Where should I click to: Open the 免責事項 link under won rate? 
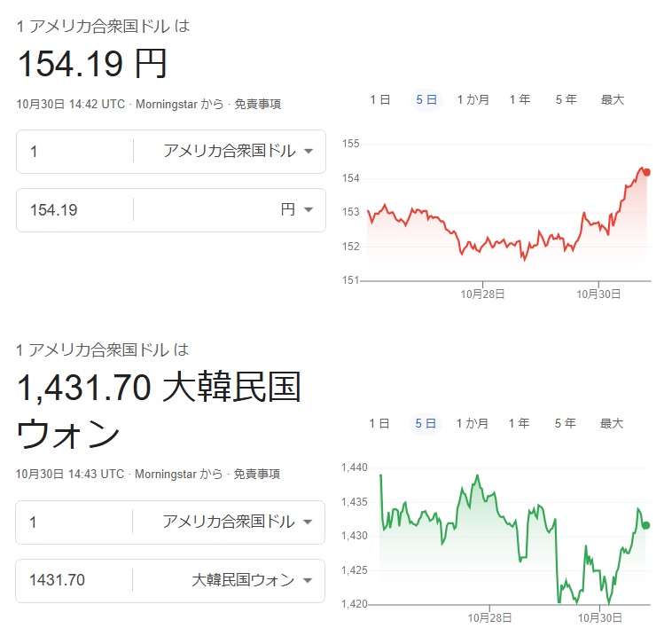click(257, 475)
